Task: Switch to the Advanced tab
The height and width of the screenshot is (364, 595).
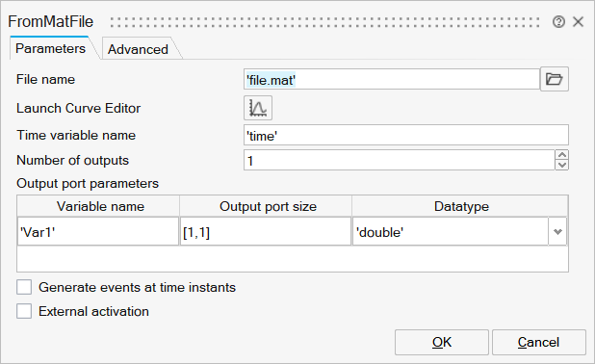Action: point(138,49)
